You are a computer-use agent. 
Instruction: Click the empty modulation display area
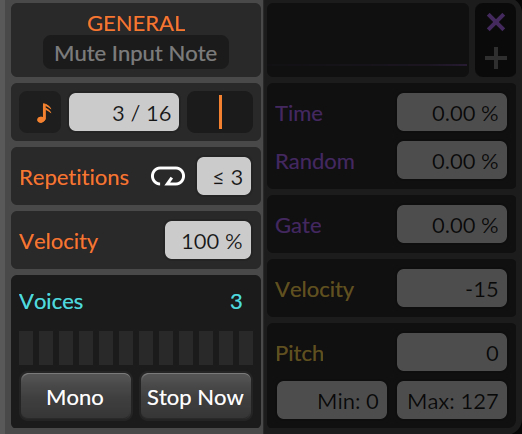(x=368, y=40)
